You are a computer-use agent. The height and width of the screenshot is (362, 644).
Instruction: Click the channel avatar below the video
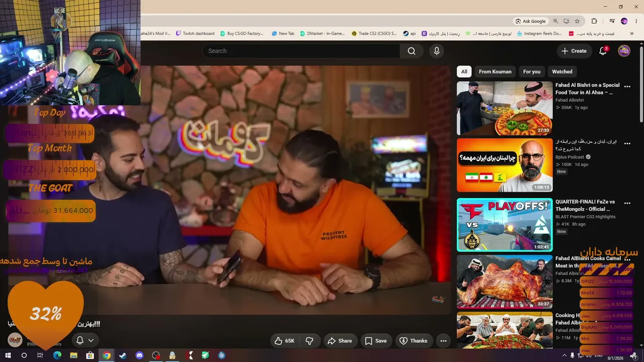(15, 340)
